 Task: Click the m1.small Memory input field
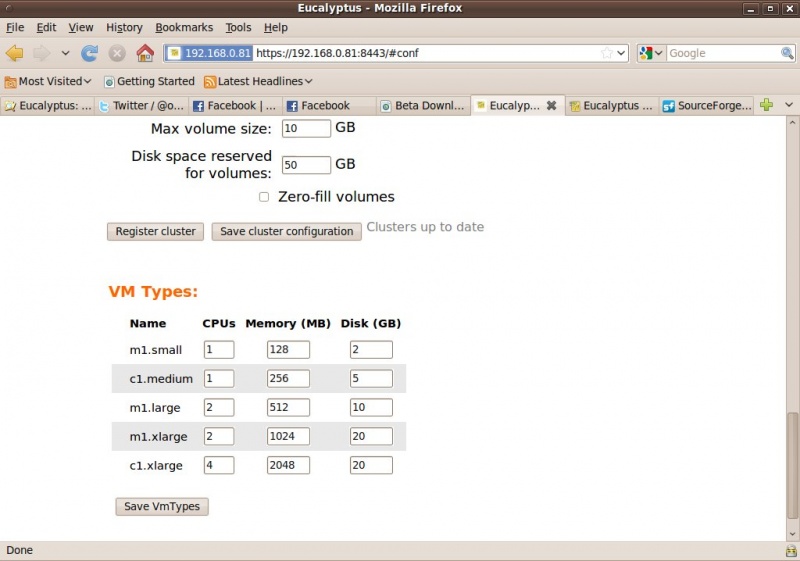288,349
